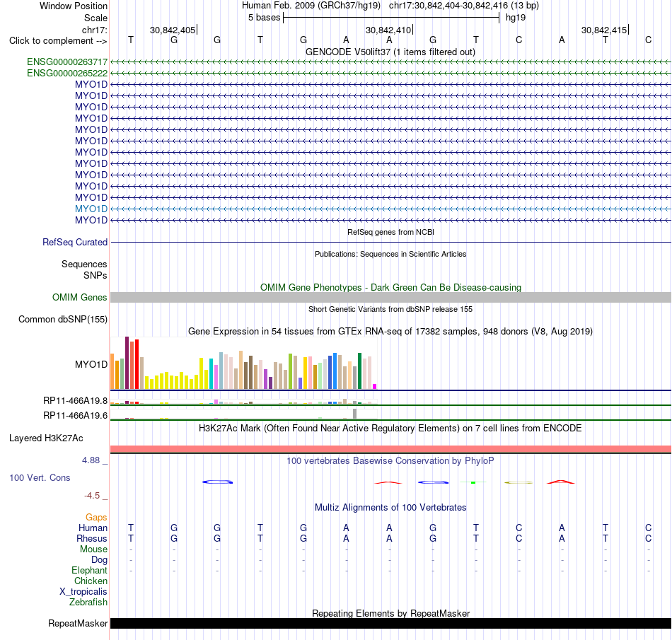Click the black RepeatMasker element bar
The height and width of the screenshot is (640, 672).
coord(390,623)
